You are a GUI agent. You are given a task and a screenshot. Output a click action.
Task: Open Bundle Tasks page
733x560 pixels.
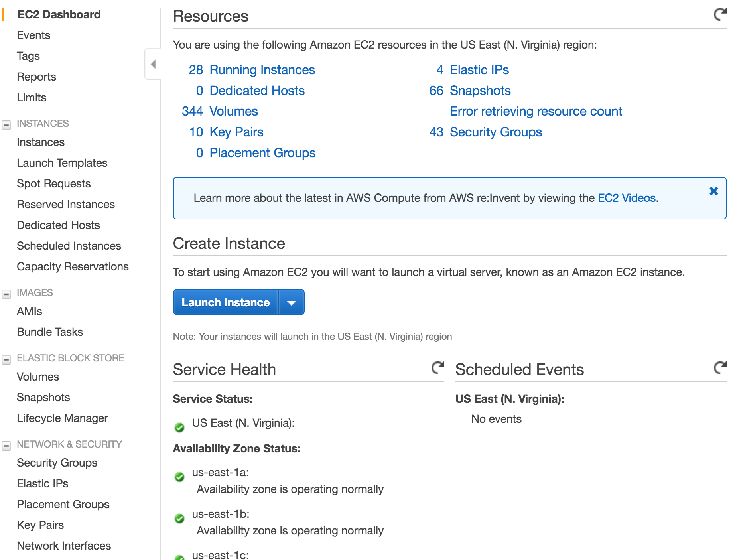click(x=50, y=332)
